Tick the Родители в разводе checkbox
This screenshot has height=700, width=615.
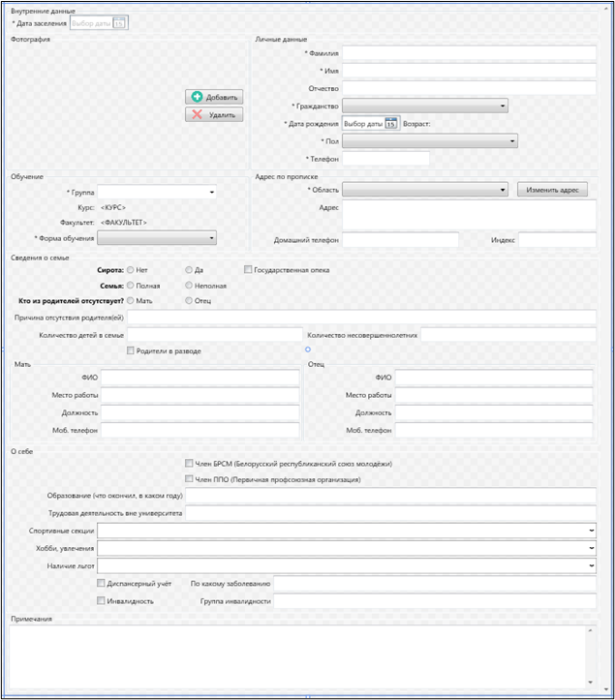point(132,350)
